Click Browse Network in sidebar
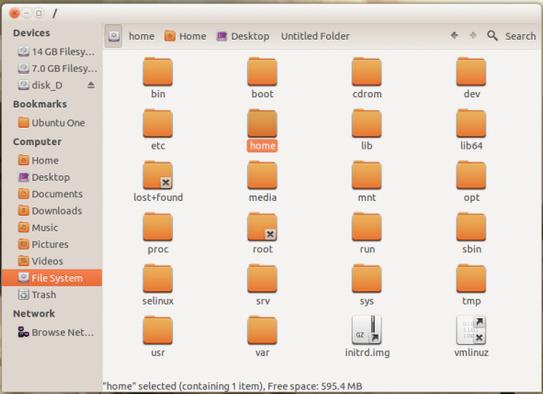 click(56, 332)
